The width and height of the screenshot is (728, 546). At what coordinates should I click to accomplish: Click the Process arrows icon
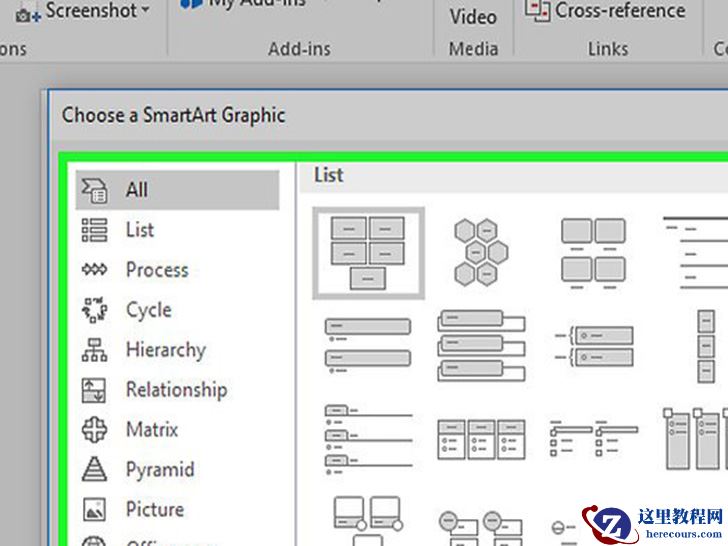click(95, 270)
